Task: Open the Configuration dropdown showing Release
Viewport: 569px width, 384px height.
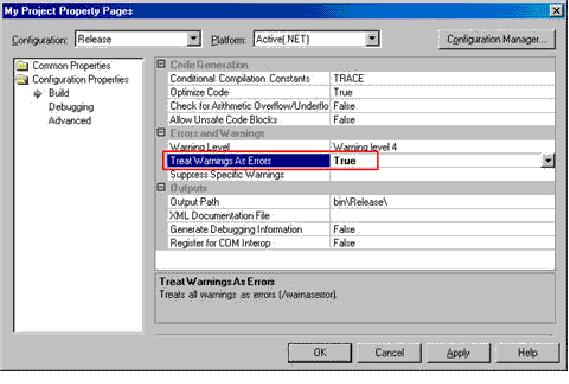Action: [x=193, y=39]
